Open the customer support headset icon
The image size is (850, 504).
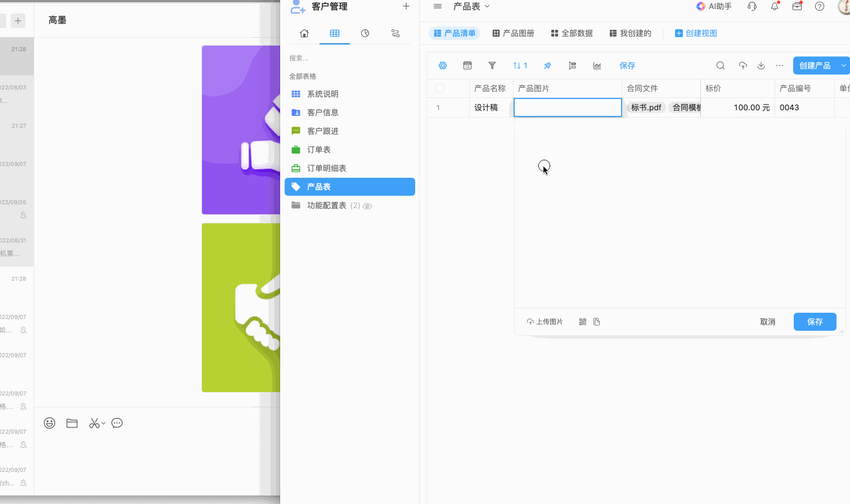coord(752,6)
